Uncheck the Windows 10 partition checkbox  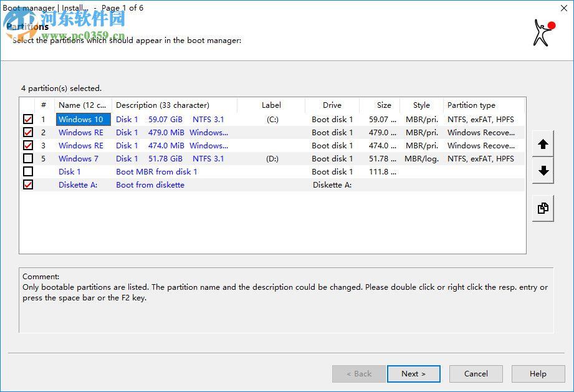pos(28,120)
